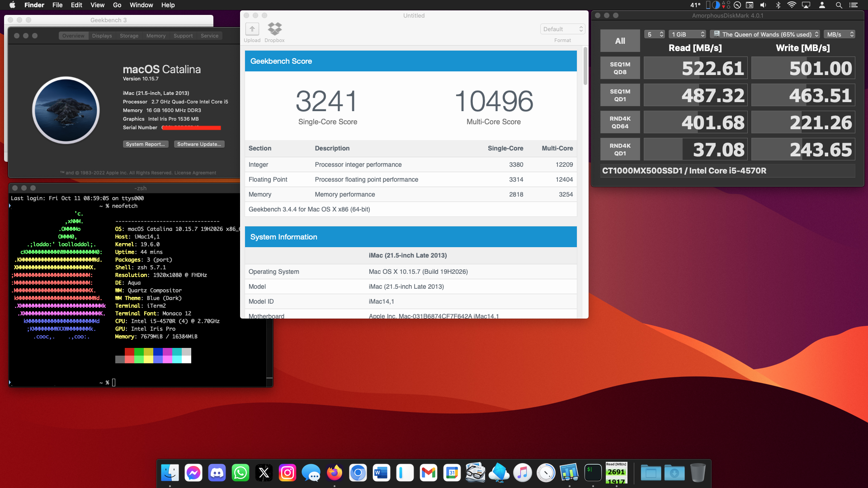The height and width of the screenshot is (488, 868).
Task: Click the terminal prompt cursor
Action: pyautogui.click(x=114, y=383)
